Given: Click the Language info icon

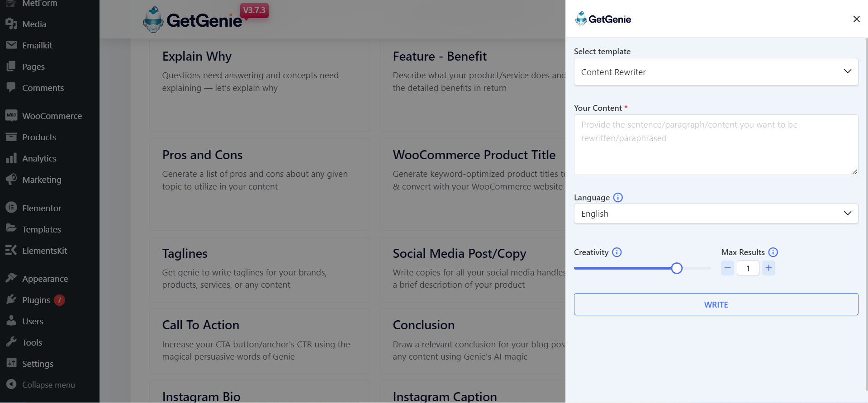Looking at the screenshot, I should click(x=618, y=198).
